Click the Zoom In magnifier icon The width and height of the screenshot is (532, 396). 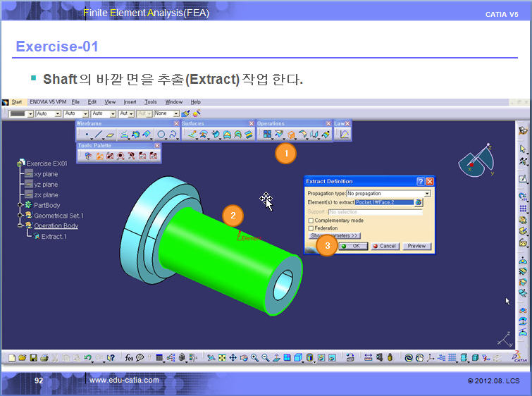pos(254,357)
